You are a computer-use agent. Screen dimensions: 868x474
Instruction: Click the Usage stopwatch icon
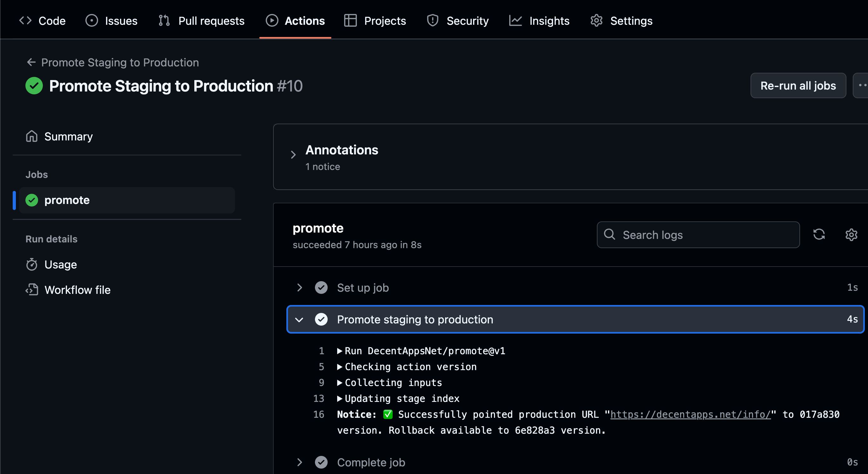[32, 264]
